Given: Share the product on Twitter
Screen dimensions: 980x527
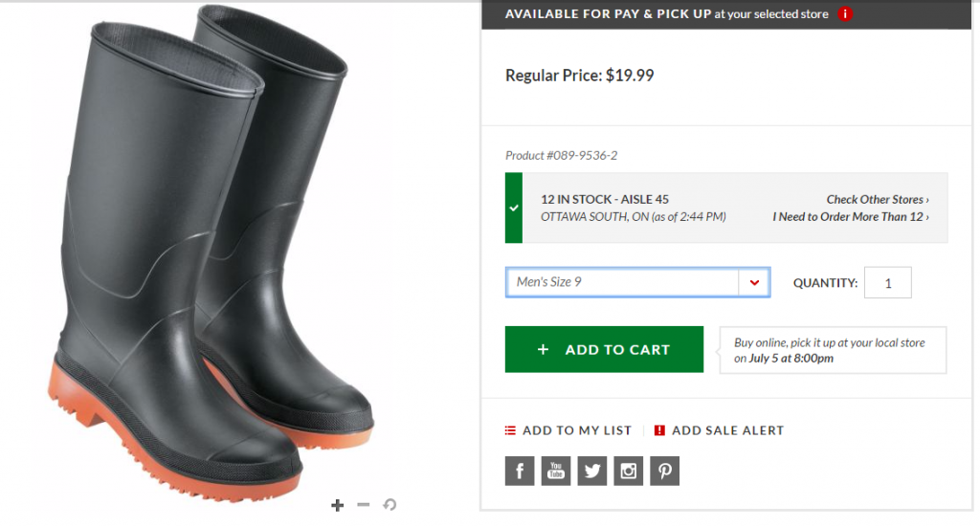Looking at the screenshot, I should [x=592, y=470].
